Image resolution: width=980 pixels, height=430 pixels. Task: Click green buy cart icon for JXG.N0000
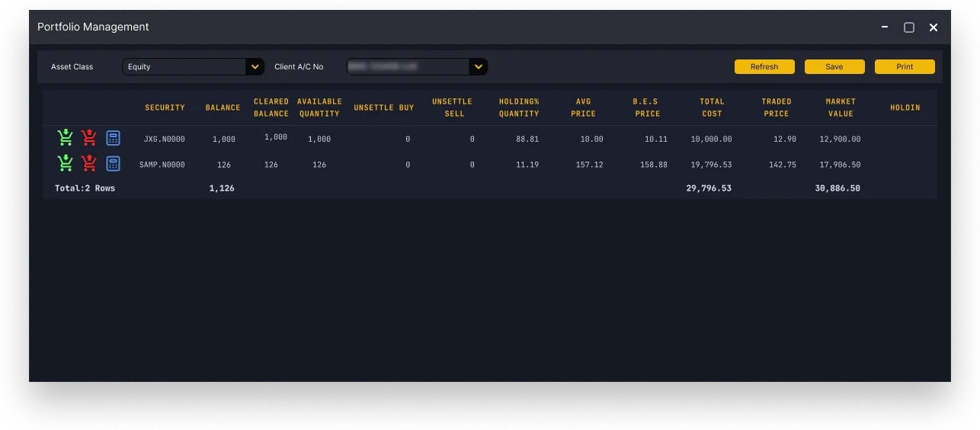point(66,138)
